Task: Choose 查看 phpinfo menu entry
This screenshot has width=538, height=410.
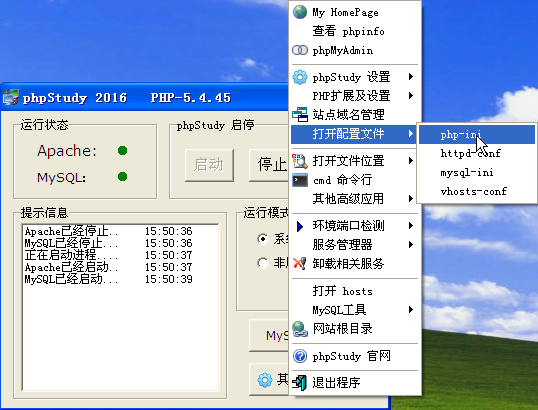Action: click(355, 31)
